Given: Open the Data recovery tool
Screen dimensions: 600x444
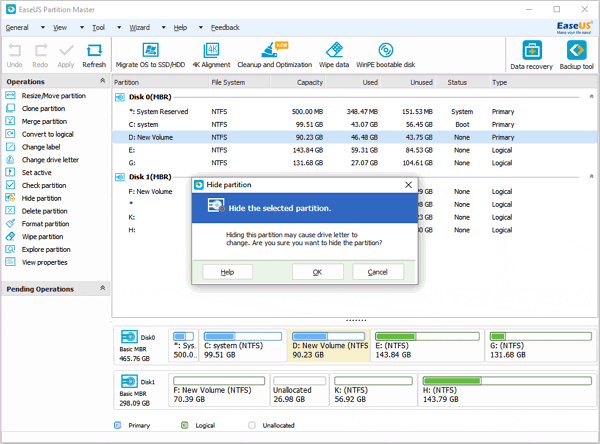Looking at the screenshot, I should pyautogui.click(x=532, y=56).
